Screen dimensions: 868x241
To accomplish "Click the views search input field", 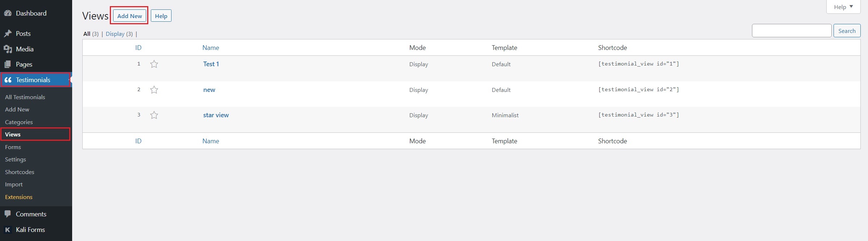I will click(791, 31).
